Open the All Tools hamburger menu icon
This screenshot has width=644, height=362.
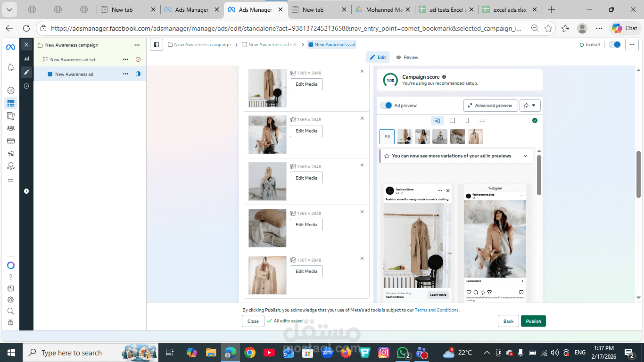[10, 179]
